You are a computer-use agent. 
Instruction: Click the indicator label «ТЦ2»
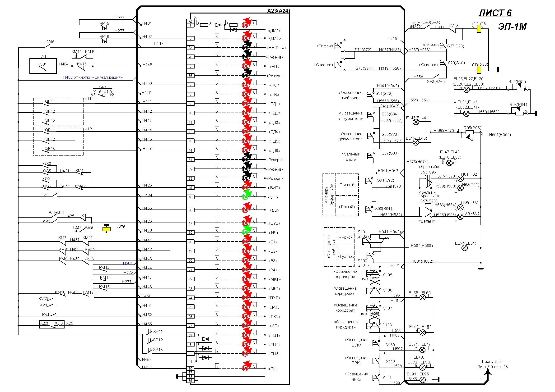pos(274,344)
